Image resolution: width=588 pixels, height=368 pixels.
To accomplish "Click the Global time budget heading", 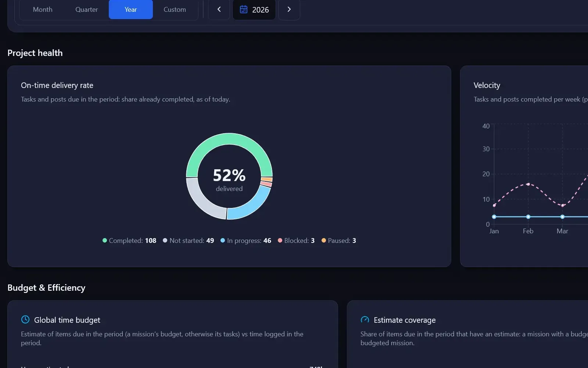I will [67, 320].
